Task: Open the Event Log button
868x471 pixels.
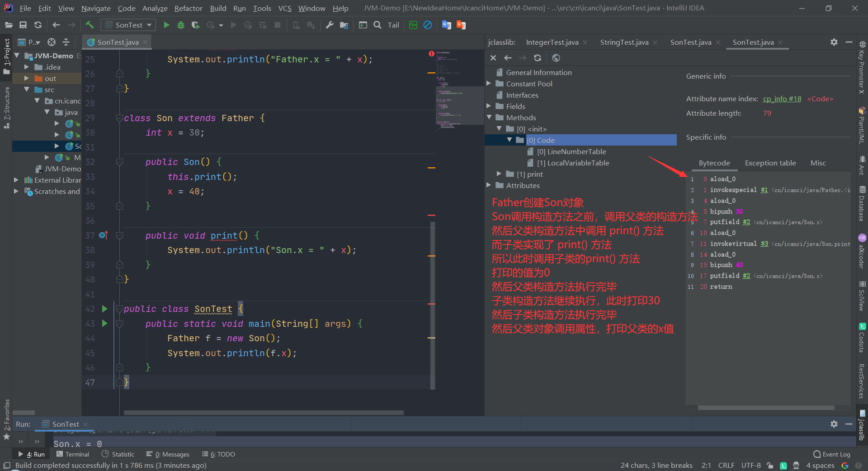Action: point(831,454)
